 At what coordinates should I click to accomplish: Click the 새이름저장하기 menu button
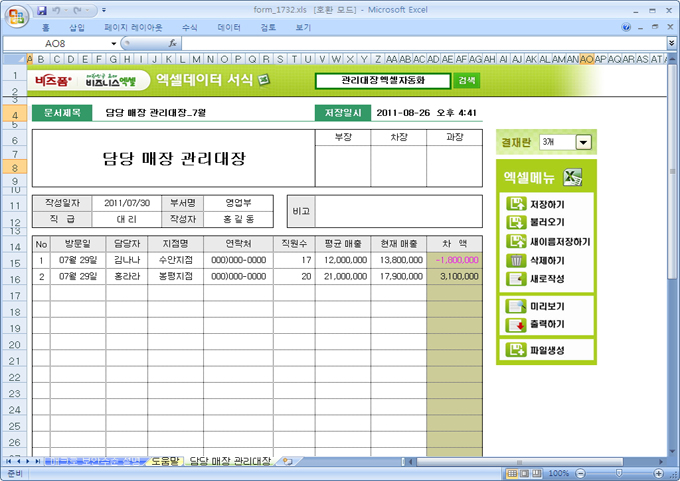(548, 242)
